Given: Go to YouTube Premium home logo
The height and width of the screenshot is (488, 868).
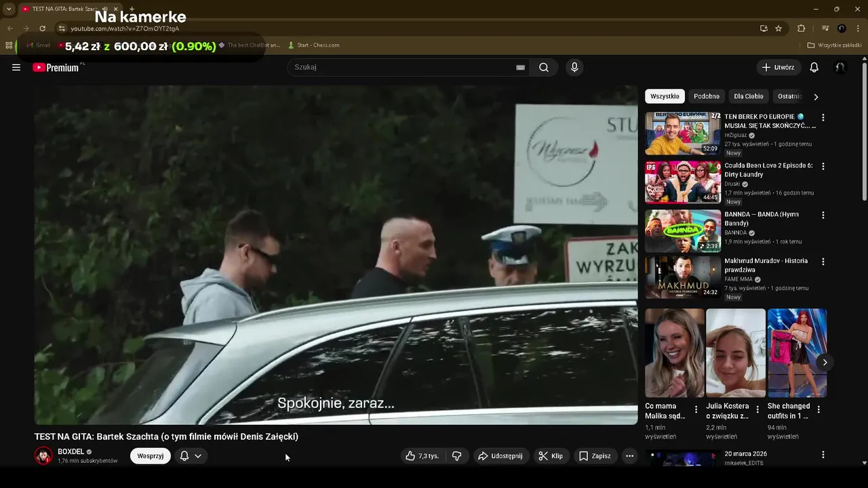Looking at the screenshot, I should tap(57, 67).
